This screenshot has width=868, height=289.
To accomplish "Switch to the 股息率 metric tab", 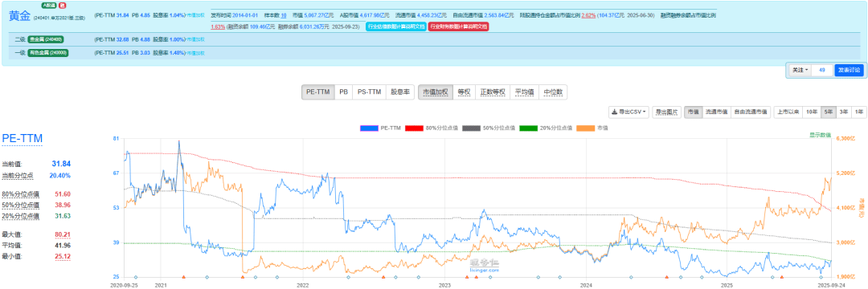I will tap(399, 92).
